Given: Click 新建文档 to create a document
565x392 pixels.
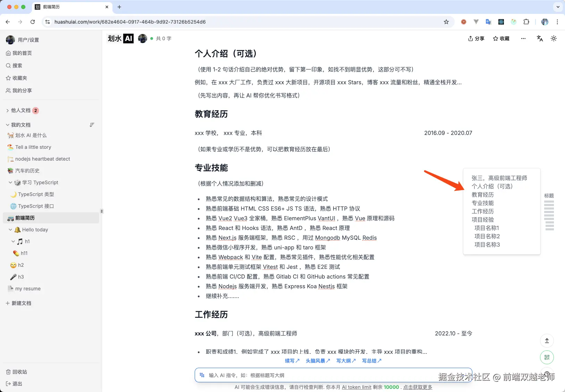Looking at the screenshot, I should click(18, 303).
